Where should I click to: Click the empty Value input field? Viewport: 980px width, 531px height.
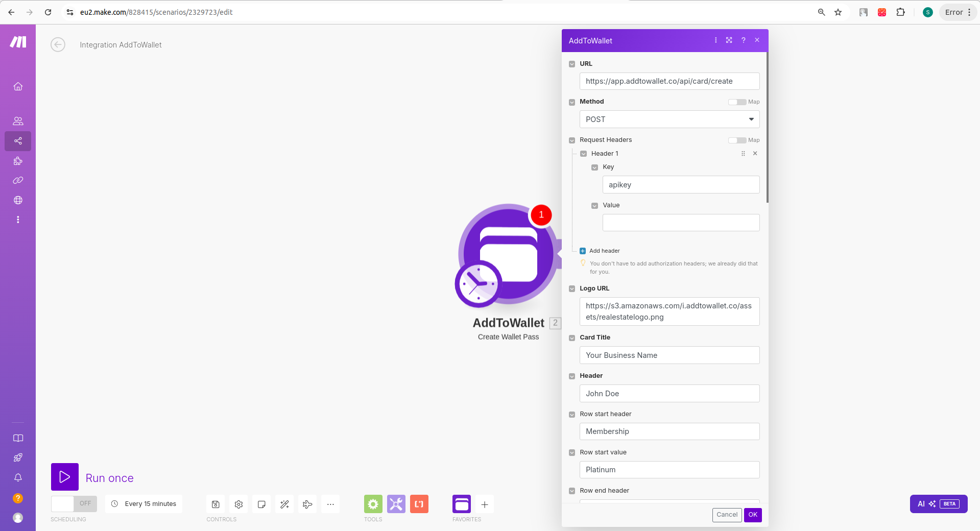click(681, 223)
